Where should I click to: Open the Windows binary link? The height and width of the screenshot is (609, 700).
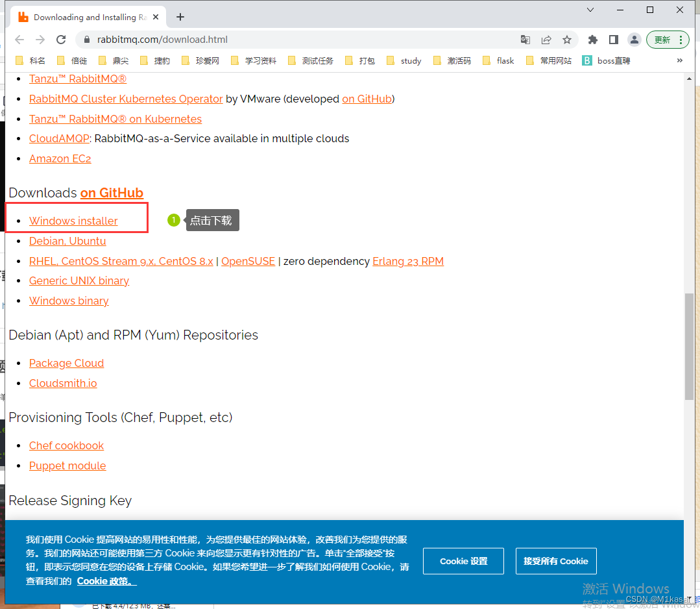(69, 301)
